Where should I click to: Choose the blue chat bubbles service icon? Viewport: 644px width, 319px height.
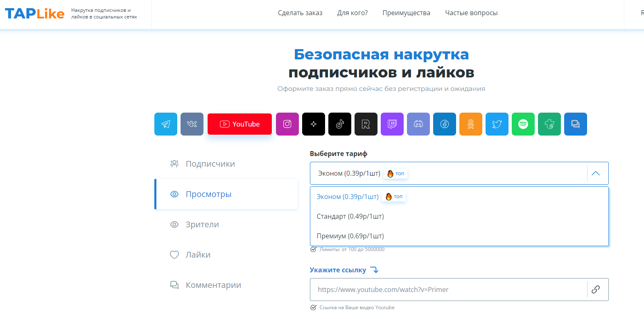pyautogui.click(x=576, y=124)
